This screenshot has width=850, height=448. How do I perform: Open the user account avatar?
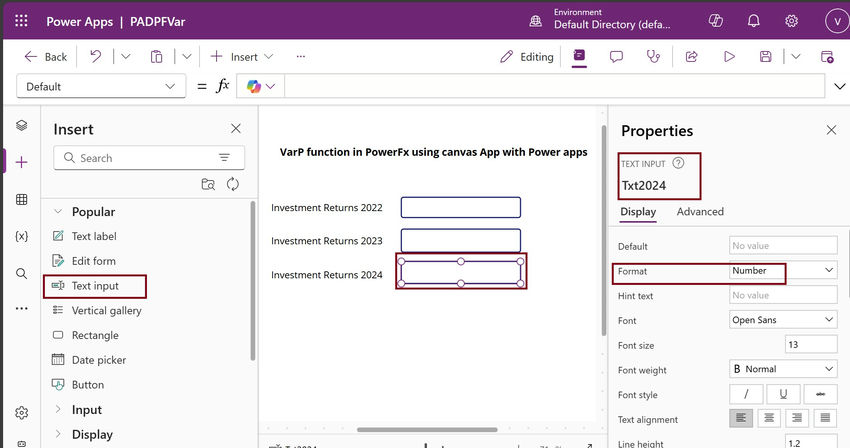click(x=836, y=22)
